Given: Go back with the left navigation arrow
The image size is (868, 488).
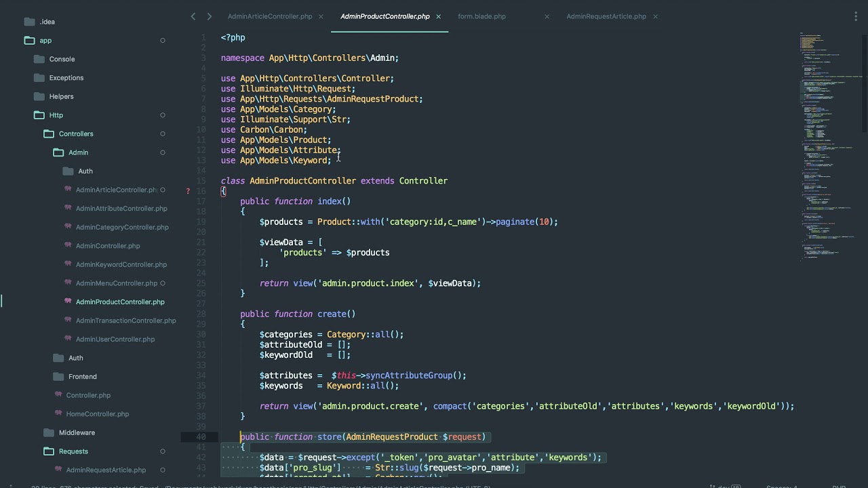Looking at the screenshot, I should pos(193,16).
